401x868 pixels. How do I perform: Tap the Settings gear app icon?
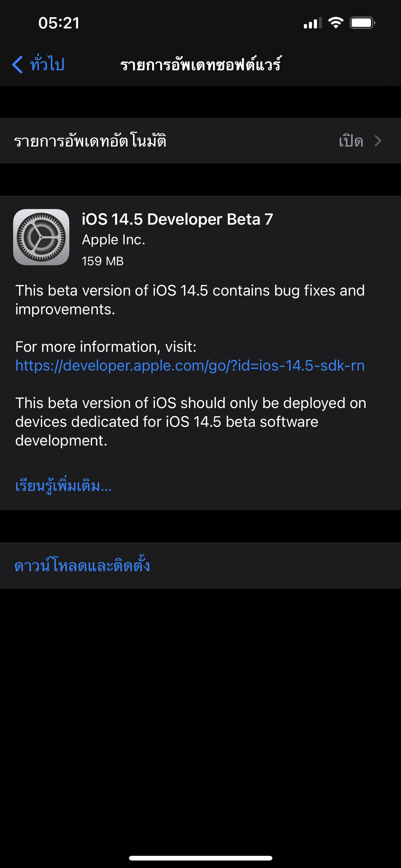coord(41,237)
